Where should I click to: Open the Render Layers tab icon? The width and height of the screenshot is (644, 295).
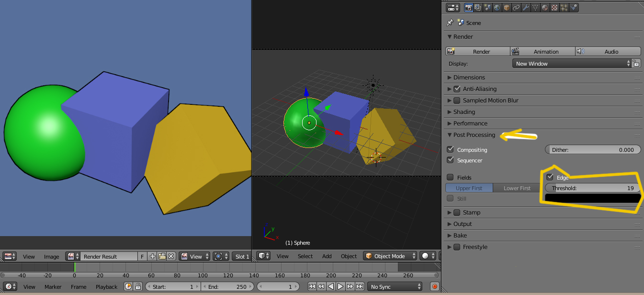[478, 8]
